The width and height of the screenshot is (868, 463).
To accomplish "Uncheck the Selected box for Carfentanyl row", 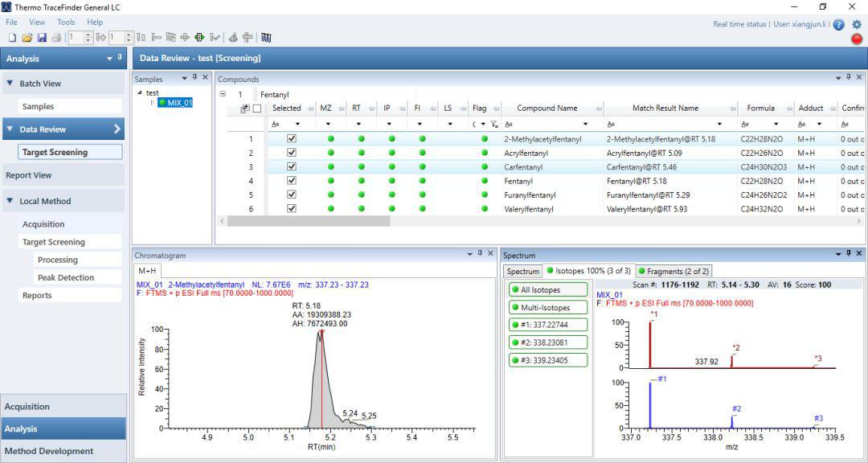I will [292, 166].
